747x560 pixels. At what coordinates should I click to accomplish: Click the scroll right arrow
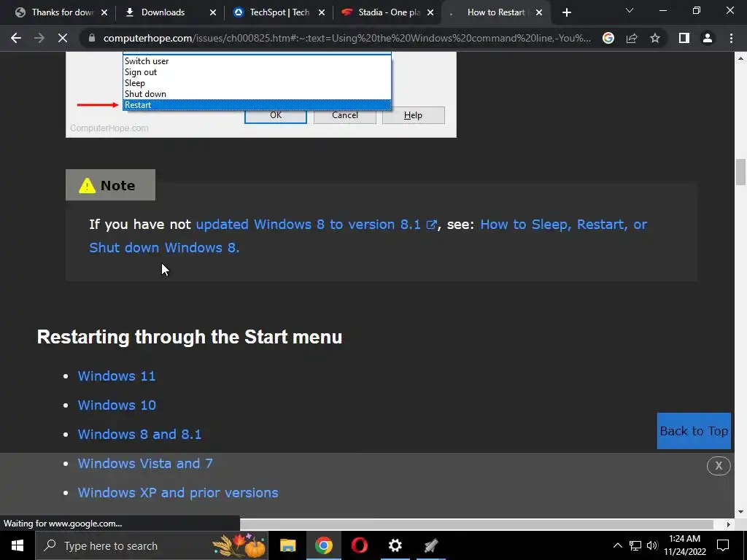(x=729, y=524)
